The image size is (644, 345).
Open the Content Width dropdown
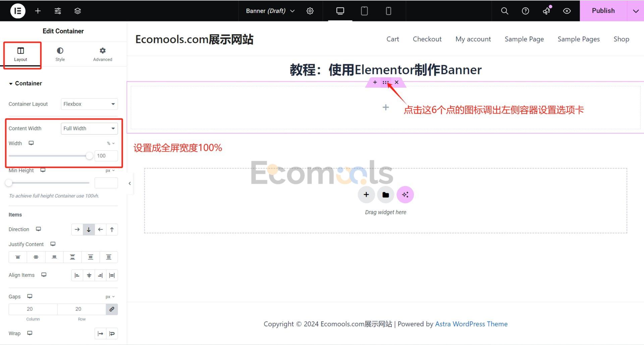click(x=89, y=128)
